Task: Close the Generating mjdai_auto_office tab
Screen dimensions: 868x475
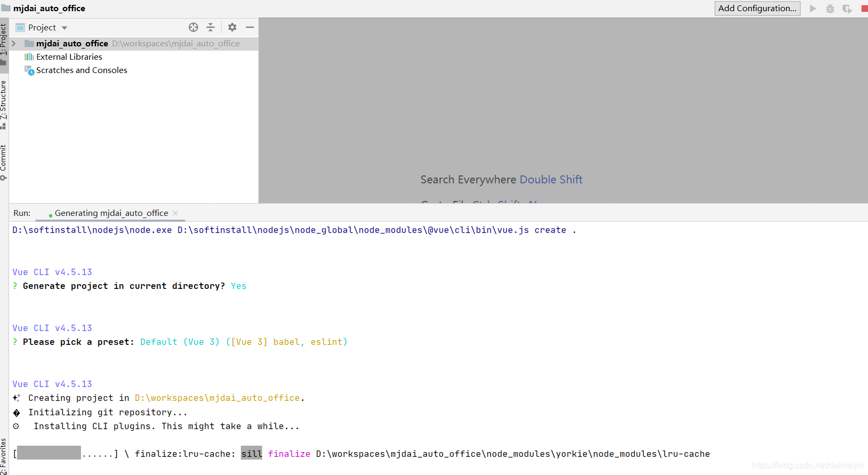Action: coord(175,213)
